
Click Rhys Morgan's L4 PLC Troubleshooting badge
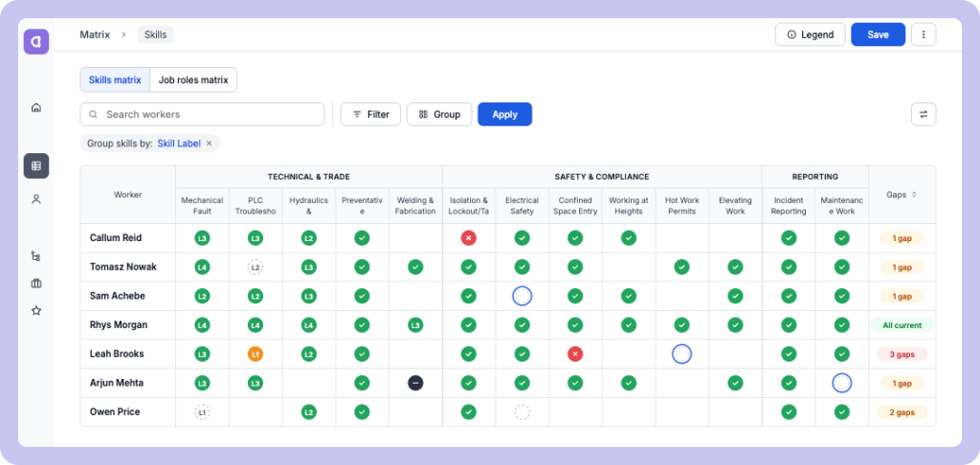pyautogui.click(x=255, y=325)
